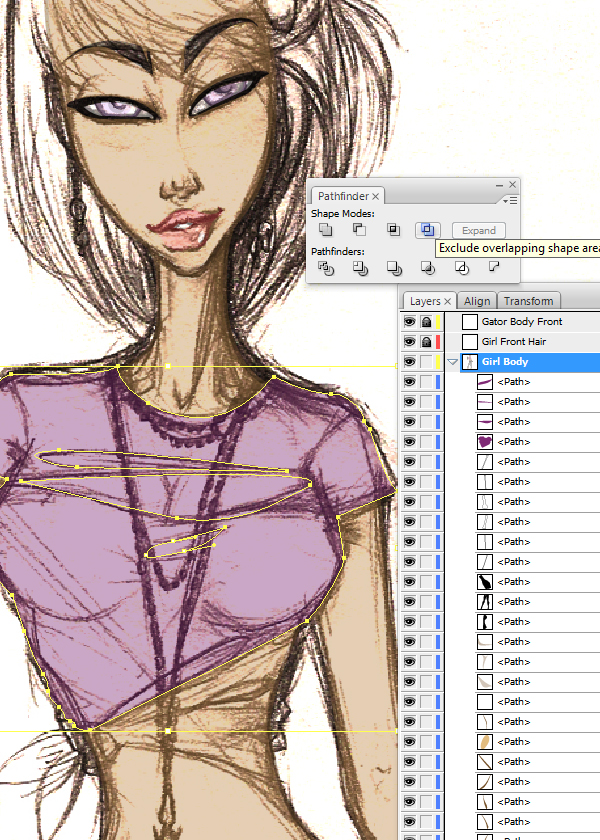Click the Girl Body layer thumbnail

[470, 362]
